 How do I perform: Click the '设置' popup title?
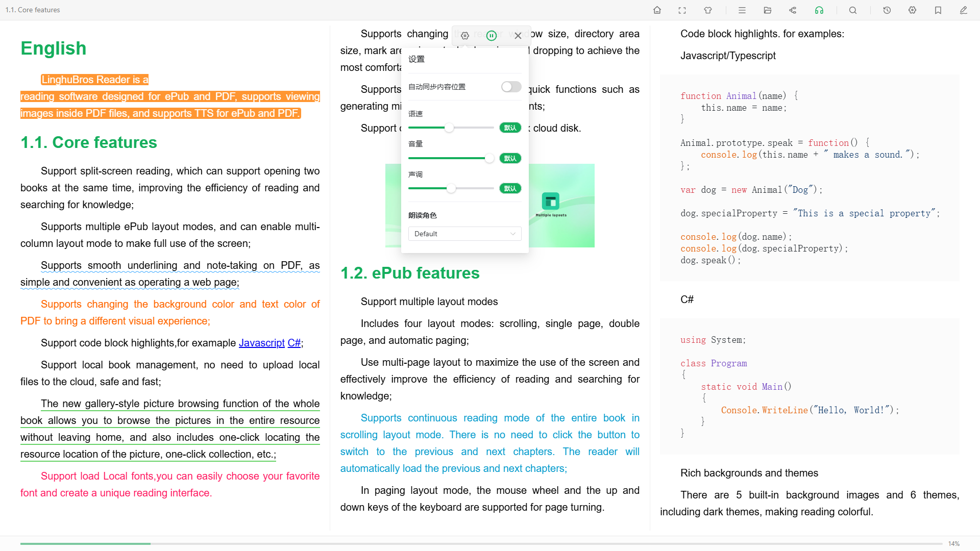pos(416,59)
